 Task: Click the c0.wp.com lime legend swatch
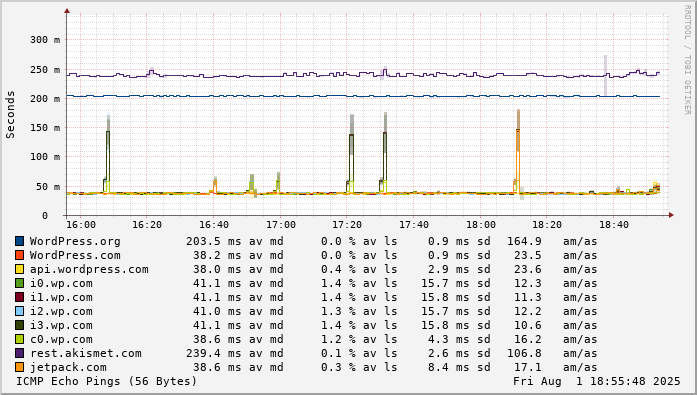point(20,339)
